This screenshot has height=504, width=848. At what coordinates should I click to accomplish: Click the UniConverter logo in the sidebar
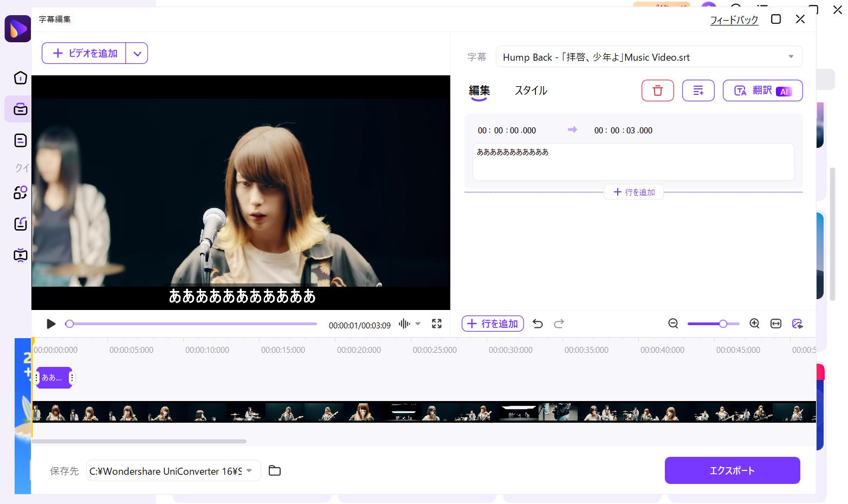point(17,29)
